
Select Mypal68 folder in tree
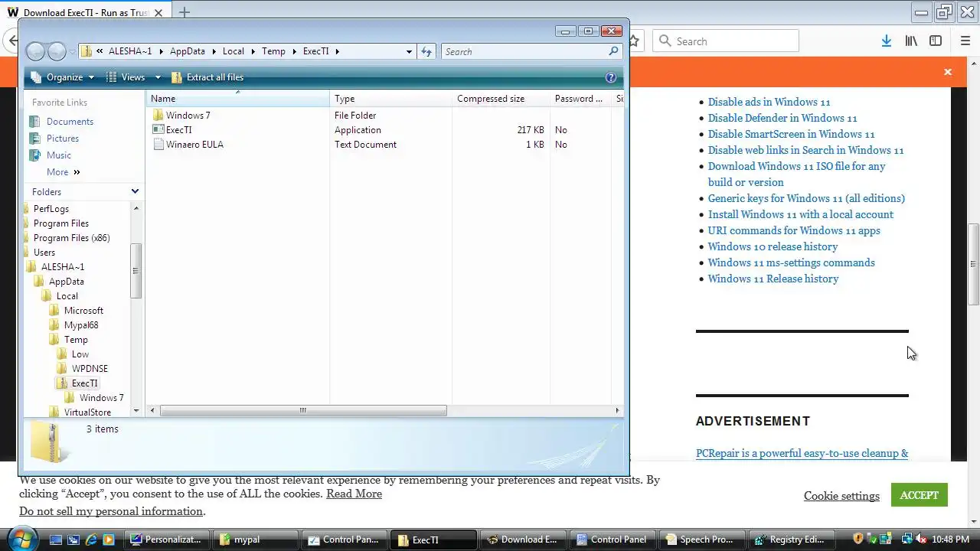[x=81, y=325]
